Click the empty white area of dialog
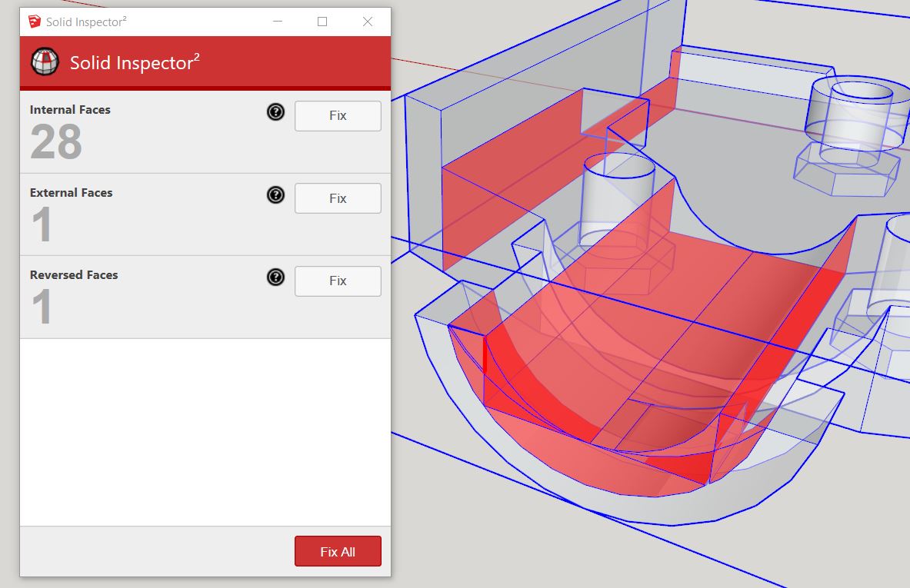 coord(205,430)
